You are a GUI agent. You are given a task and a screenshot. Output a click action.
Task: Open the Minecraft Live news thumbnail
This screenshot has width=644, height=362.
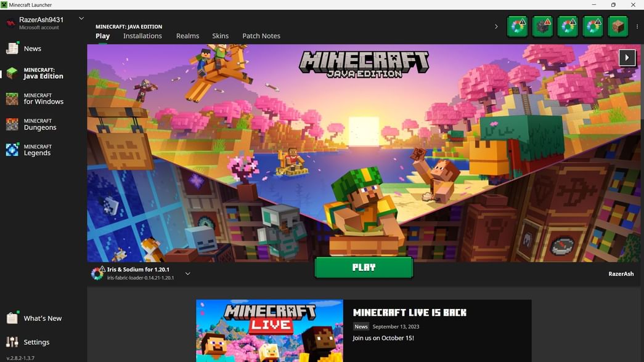pos(269,331)
